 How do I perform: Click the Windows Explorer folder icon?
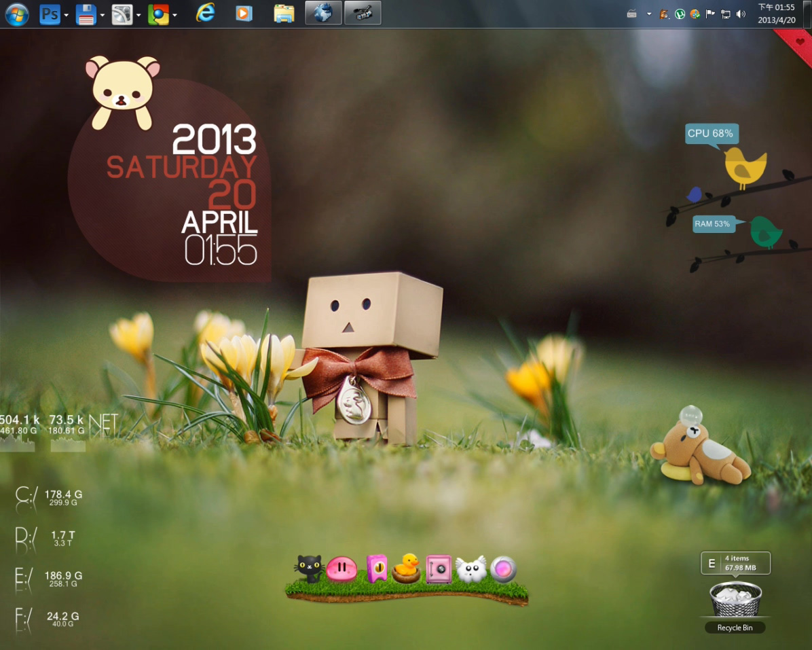284,14
